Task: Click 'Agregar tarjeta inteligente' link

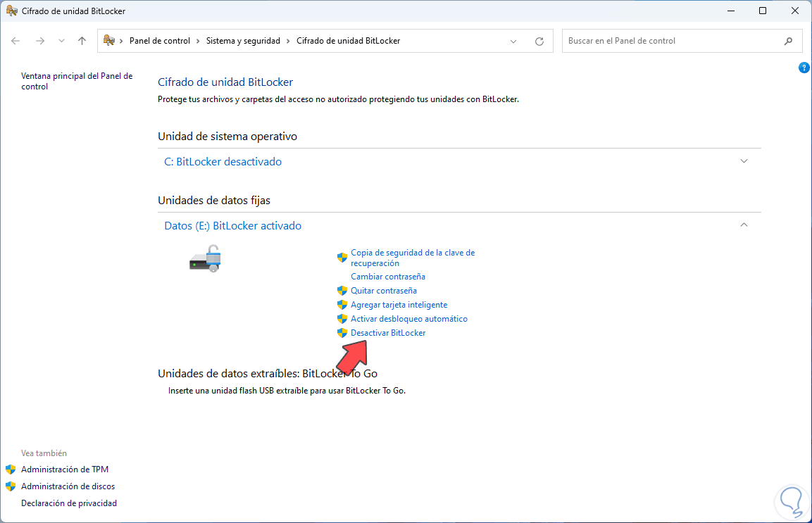Action: pyautogui.click(x=399, y=305)
